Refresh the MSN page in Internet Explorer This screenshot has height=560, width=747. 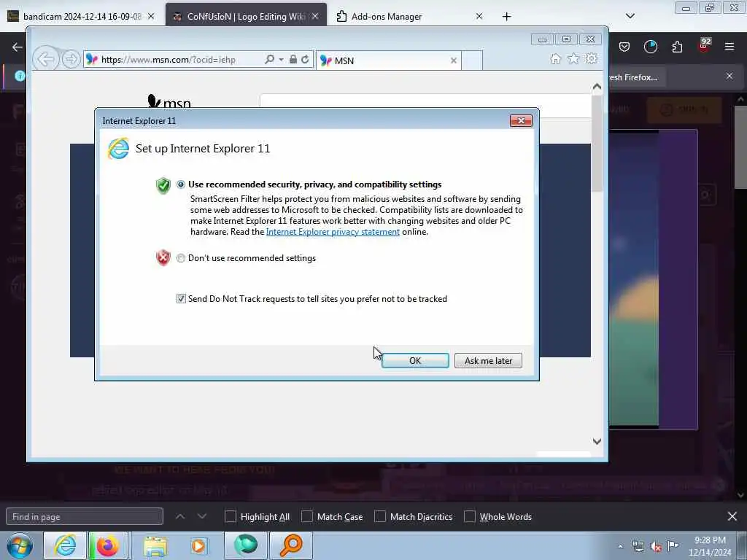pyautogui.click(x=305, y=60)
